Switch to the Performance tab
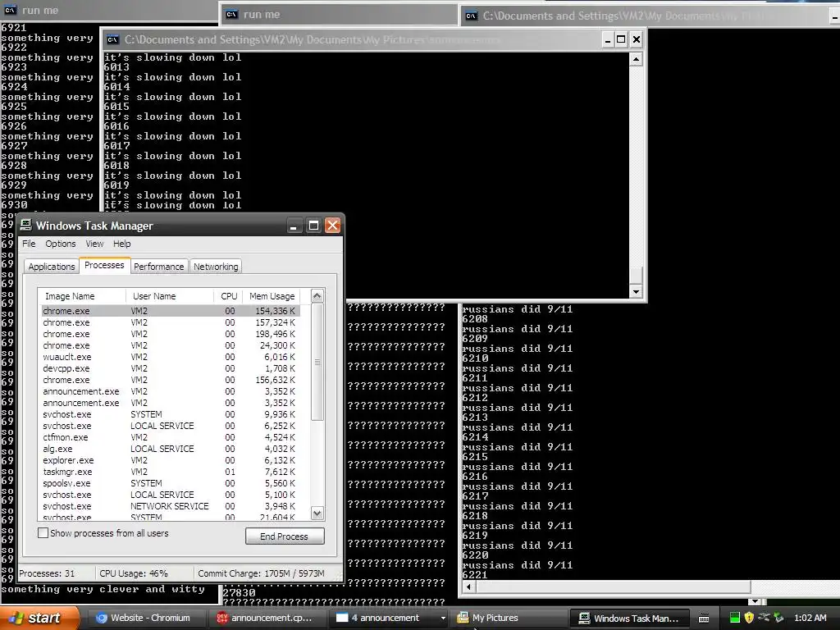Viewport: 840px width, 630px height. (158, 267)
